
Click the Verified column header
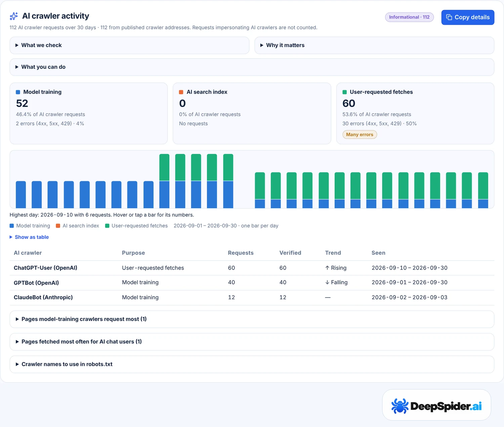[x=290, y=253]
